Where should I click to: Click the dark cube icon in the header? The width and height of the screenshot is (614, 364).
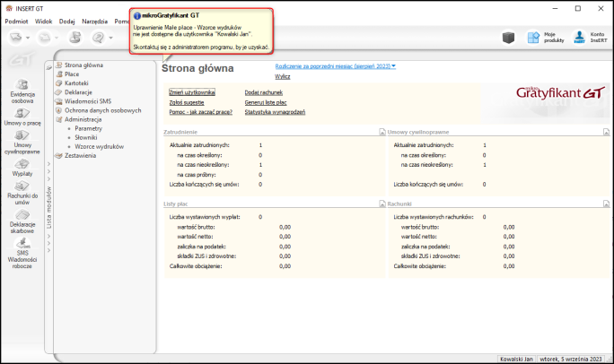click(508, 38)
